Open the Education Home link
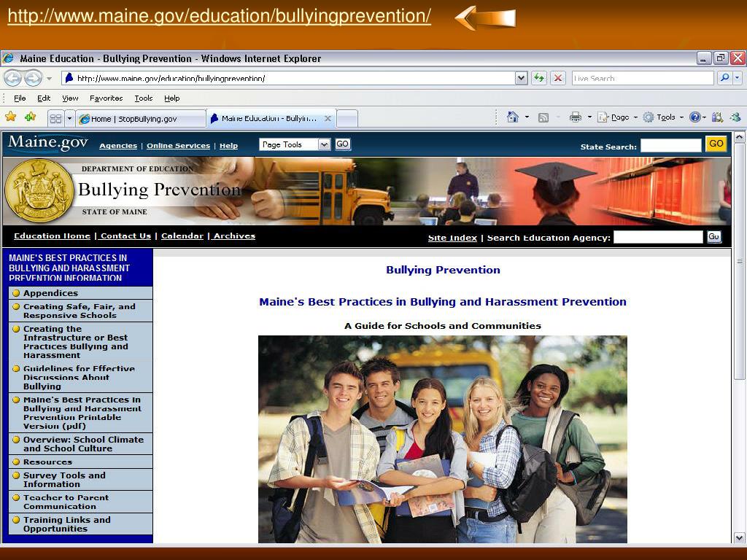This screenshot has width=747, height=560. (52, 236)
